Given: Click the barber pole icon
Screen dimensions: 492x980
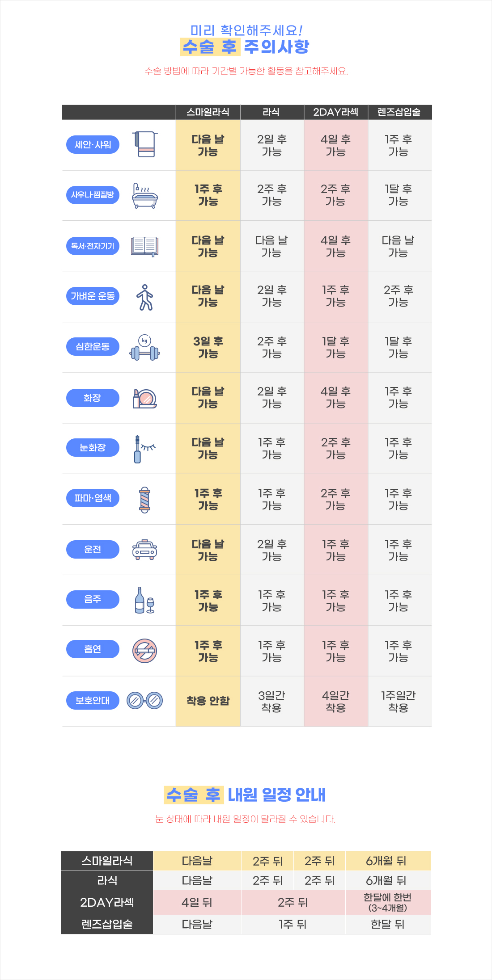Looking at the screenshot, I should [144, 500].
